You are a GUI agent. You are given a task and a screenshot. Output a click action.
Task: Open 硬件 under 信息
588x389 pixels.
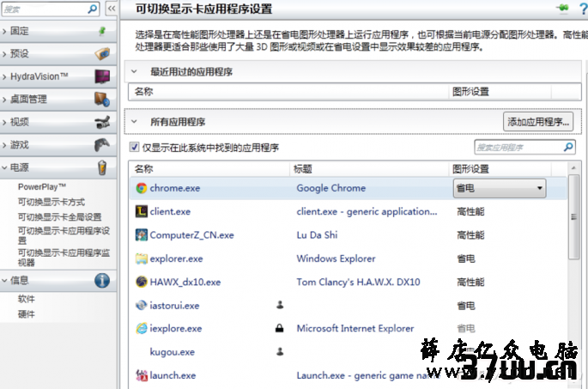tap(27, 314)
